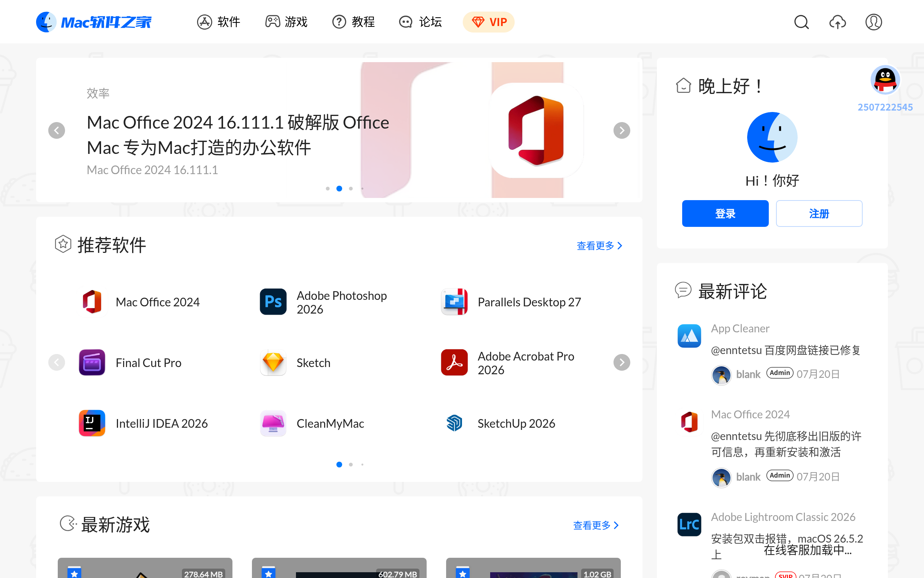Select the third recommended software page dot

pos(362,465)
